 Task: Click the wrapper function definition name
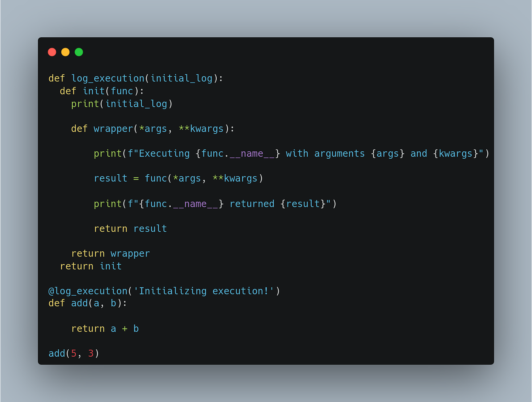(x=114, y=129)
